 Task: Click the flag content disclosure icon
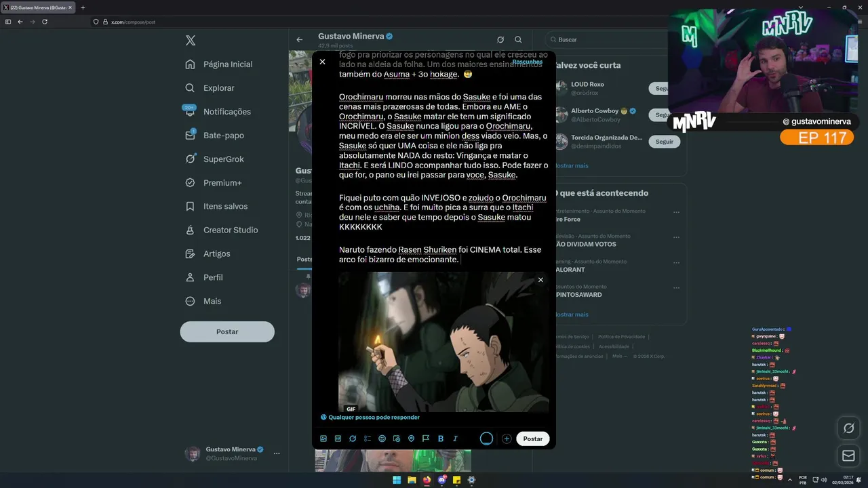(426, 439)
